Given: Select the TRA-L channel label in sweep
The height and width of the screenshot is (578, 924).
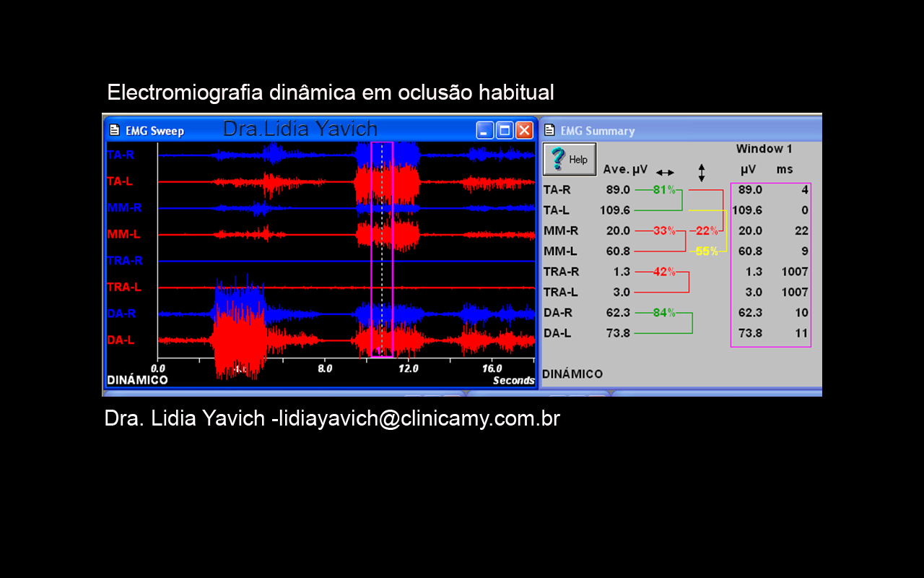Looking at the screenshot, I should (124, 288).
